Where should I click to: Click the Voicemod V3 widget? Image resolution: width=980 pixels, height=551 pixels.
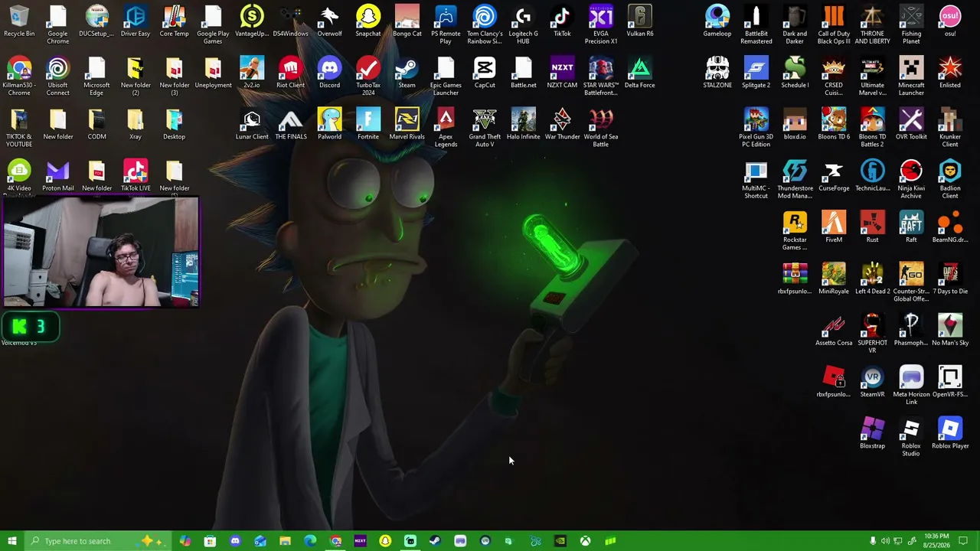click(31, 327)
